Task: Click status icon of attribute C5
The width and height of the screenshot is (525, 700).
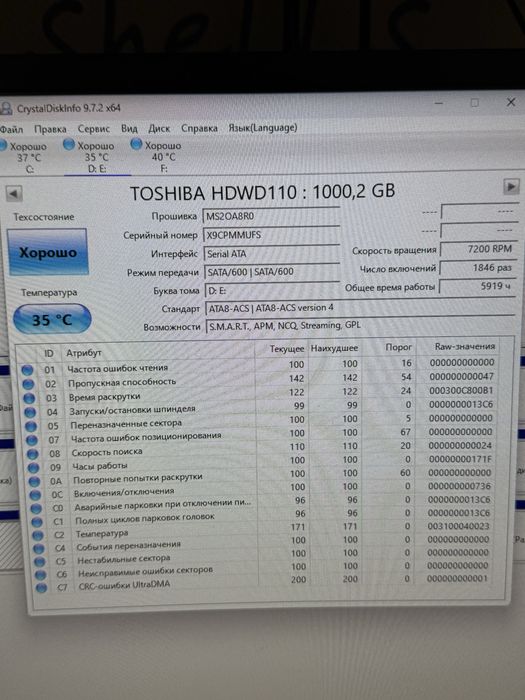Action: coord(40,562)
